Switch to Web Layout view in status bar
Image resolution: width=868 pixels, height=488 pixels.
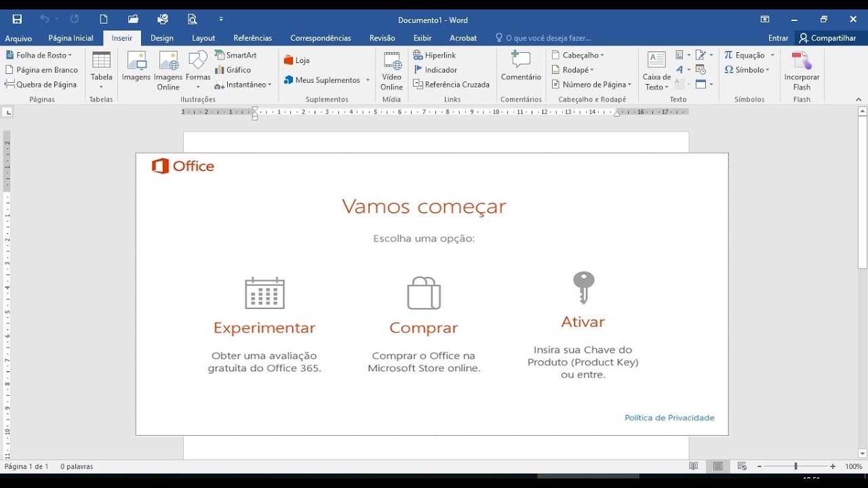742,466
